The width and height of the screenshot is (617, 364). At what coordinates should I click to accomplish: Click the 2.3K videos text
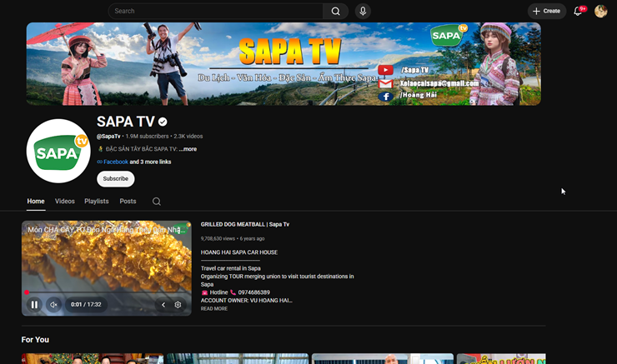(188, 137)
